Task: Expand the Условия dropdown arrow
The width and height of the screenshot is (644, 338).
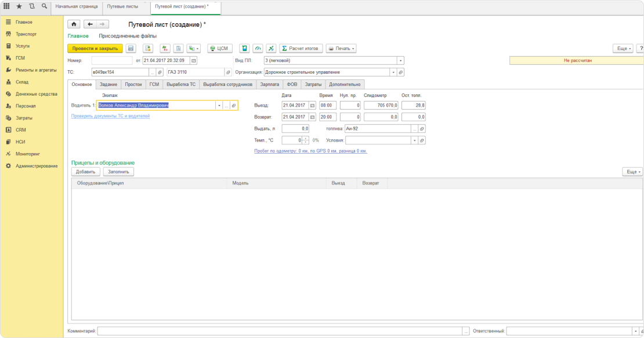Action: (414, 140)
